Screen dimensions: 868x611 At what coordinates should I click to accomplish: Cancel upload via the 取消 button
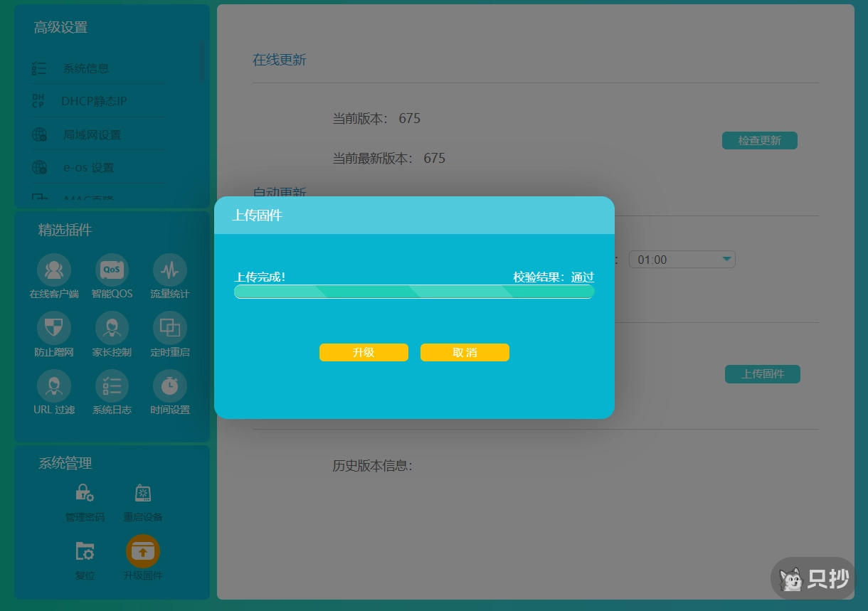[x=465, y=352]
